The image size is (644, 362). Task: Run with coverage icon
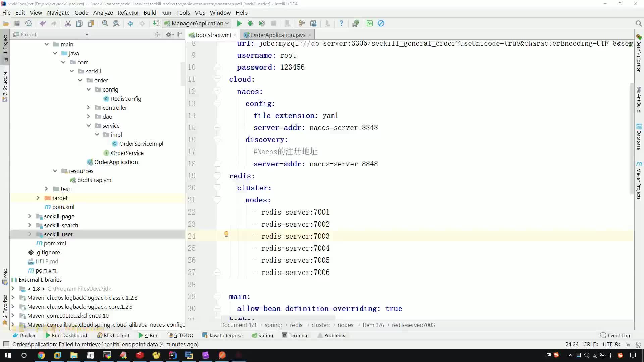(262, 23)
